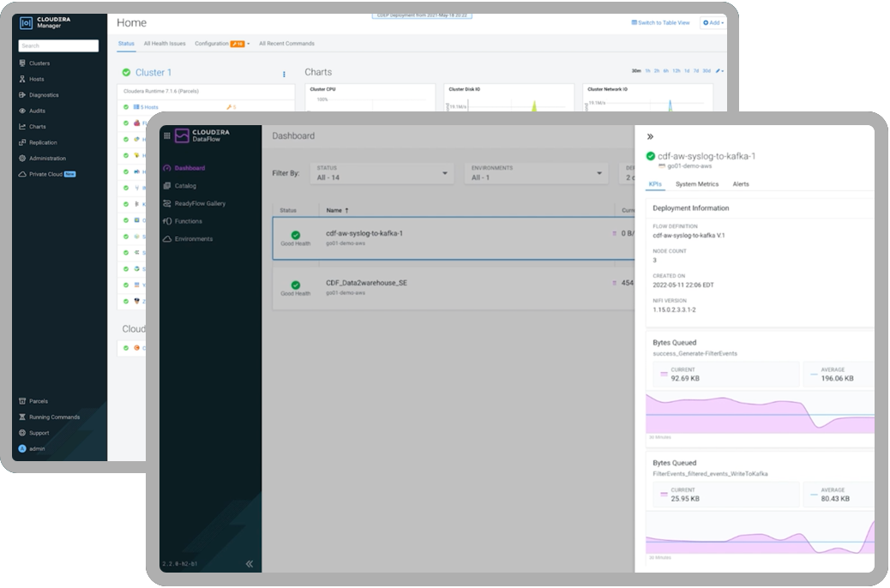This screenshot has width=890, height=588.
Task: Click the NiFi version 1.15.0.2.3.3.1-2 value
Action: click(x=674, y=310)
